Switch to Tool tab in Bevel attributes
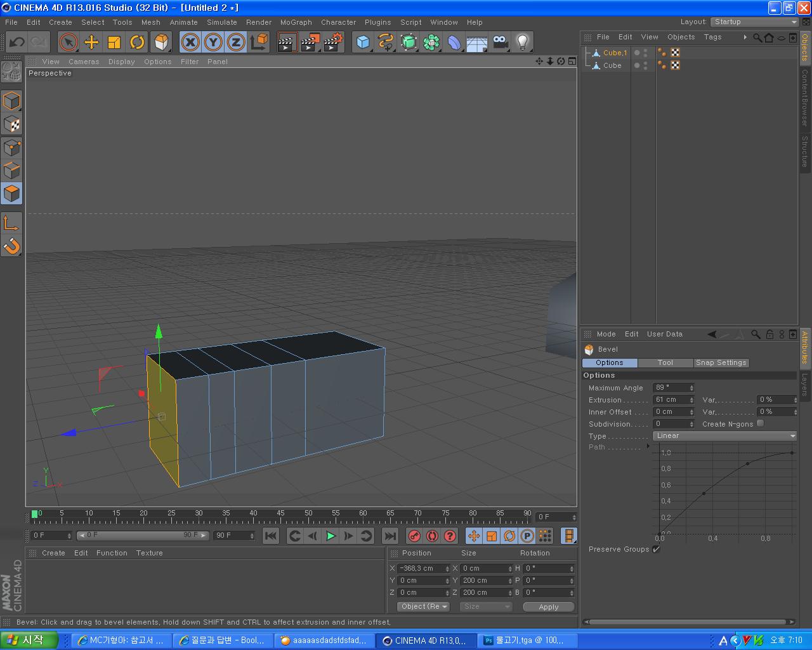The height and width of the screenshot is (650, 812). (665, 362)
